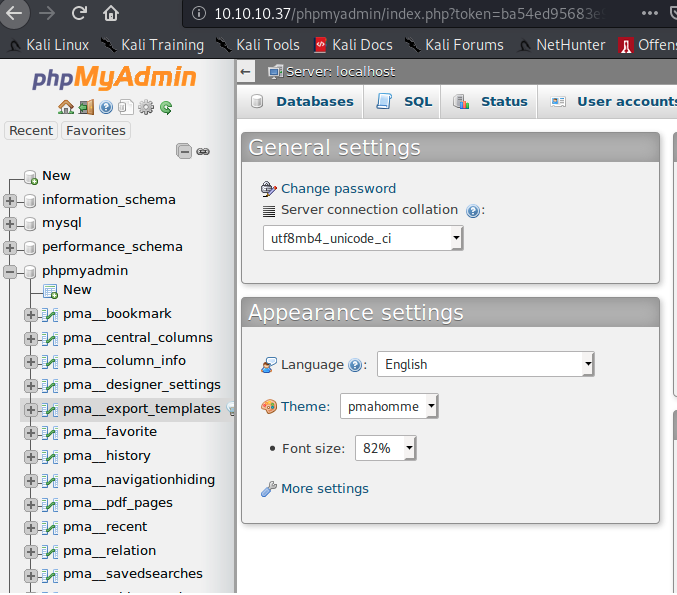Viewport: 677px width, 595px height.
Task: Collapse all navigation tree items icon
Action: [x=184, y=151]
